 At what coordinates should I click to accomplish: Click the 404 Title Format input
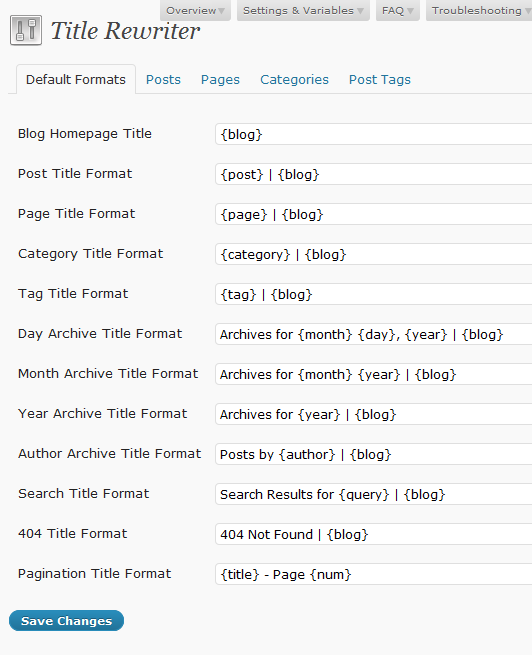pos(373,534)
